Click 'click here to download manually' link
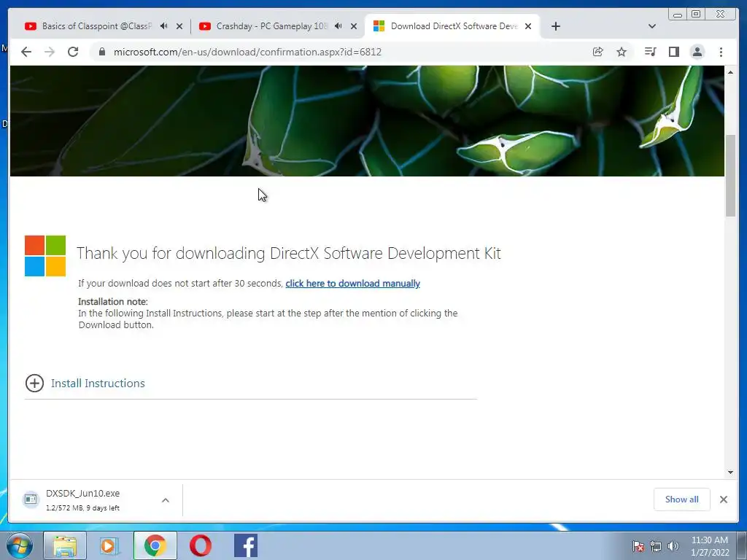This screenshot has height=560, width=747. coord(352,284)
